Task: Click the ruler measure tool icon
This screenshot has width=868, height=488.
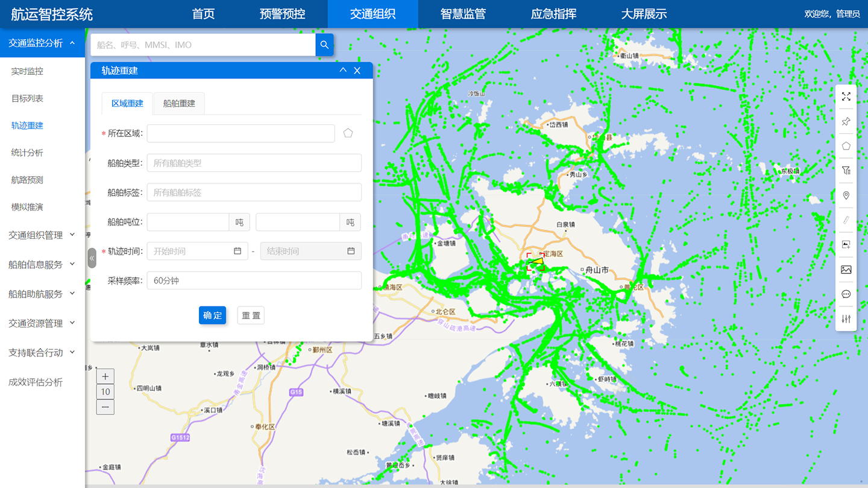Action: pyautogui.click(x=846, y=220)
